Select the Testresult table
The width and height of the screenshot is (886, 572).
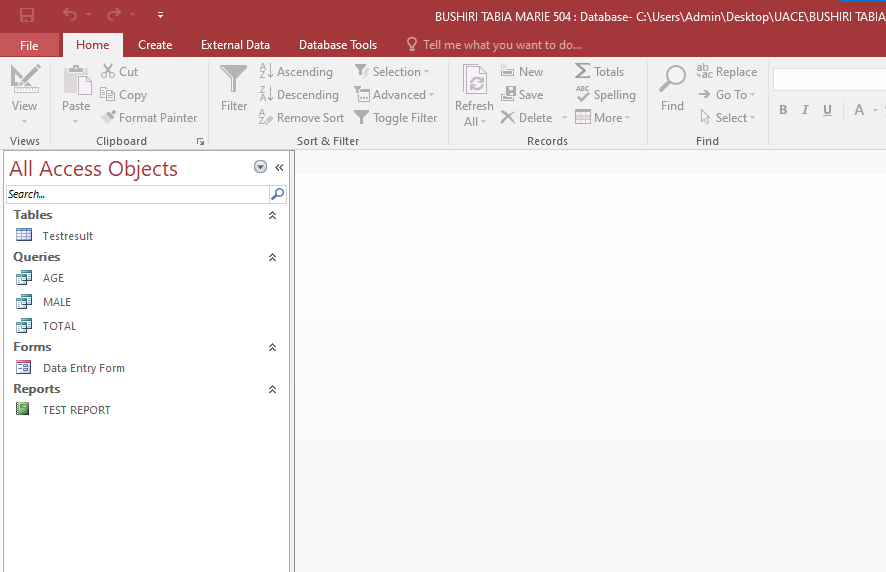[x=67, y=236]
